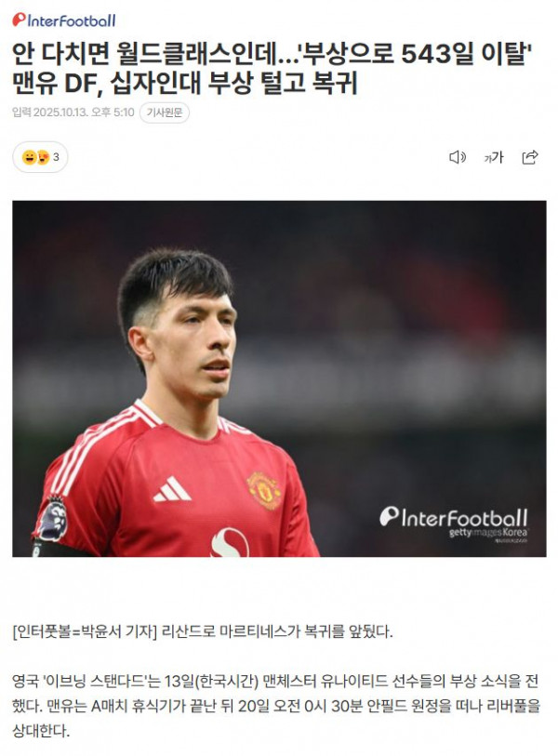Open the 가가 font size settings
Screen dimensions: 558x756
(x=494, y=157)
